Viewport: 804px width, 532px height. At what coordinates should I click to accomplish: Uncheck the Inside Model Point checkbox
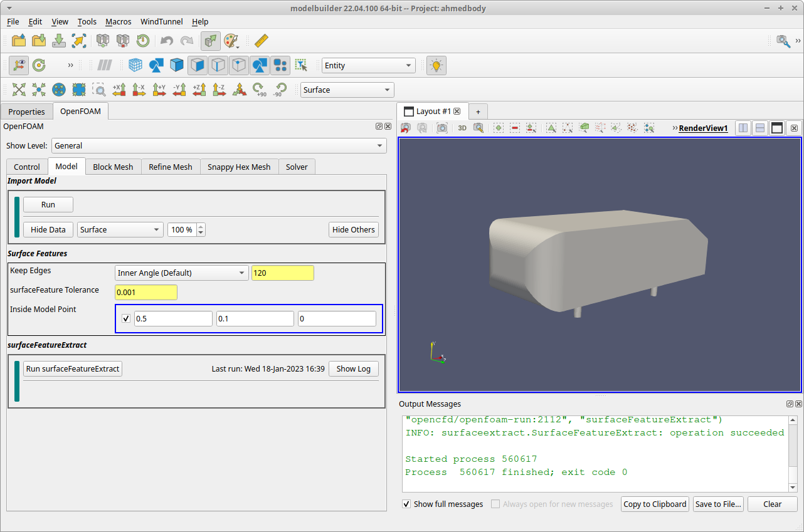click(x=126, y=318)
